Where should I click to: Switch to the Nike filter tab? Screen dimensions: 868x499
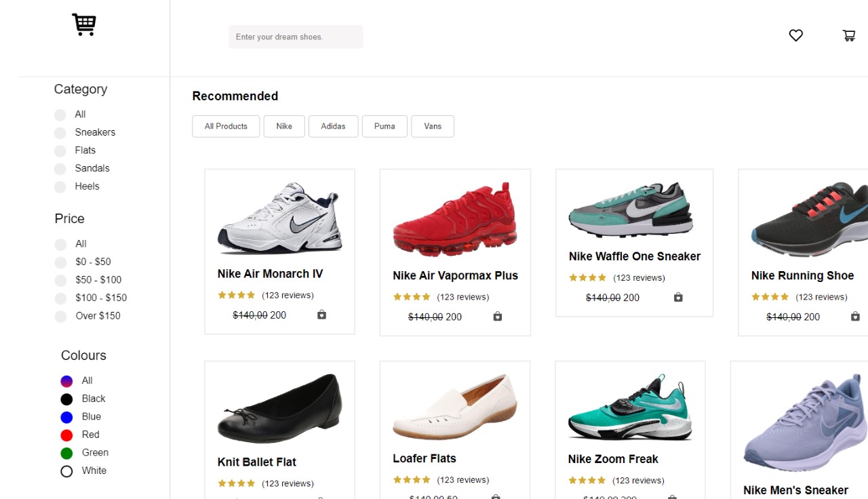click(284, 126)
